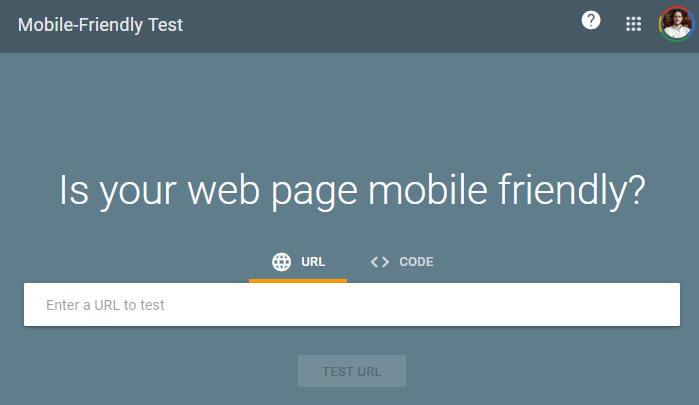Open the Google apps grid launcher
Viewport: 699px width, 405px height.
point(633,24)
